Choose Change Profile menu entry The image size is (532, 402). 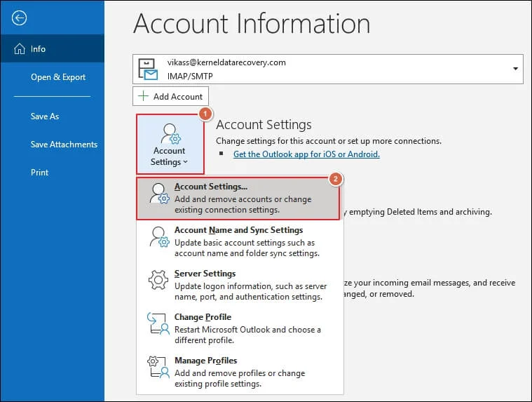coord(240,328)
